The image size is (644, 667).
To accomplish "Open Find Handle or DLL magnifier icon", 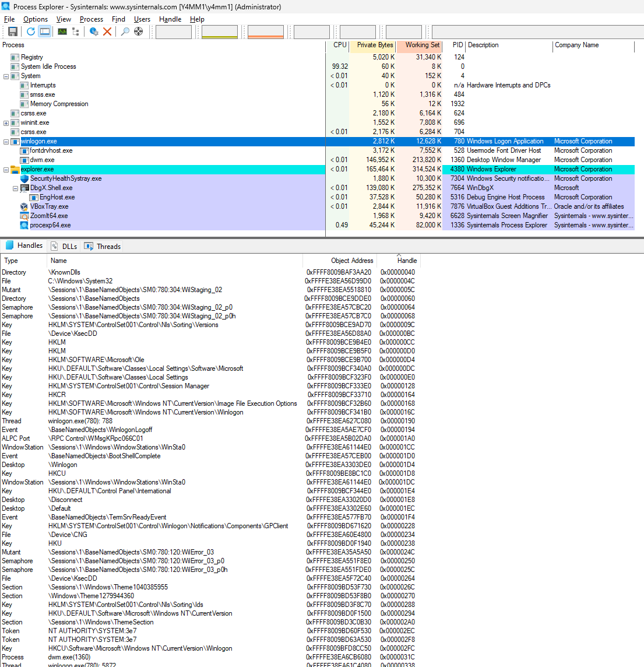I will pyautogui.click(x=125, y=31).
